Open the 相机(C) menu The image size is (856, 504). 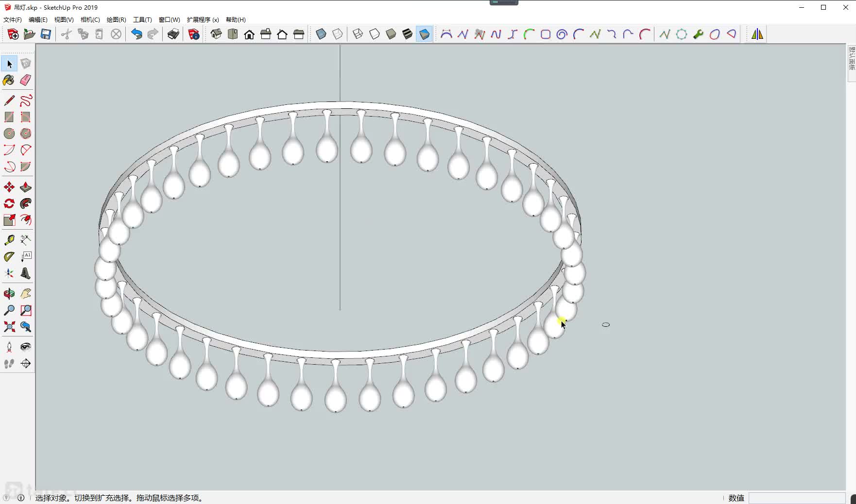pyautogui.click(x=90, y=20)
